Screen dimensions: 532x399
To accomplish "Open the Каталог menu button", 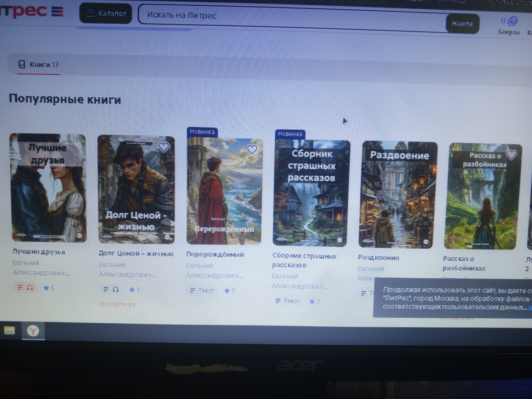I will (106, 13).
